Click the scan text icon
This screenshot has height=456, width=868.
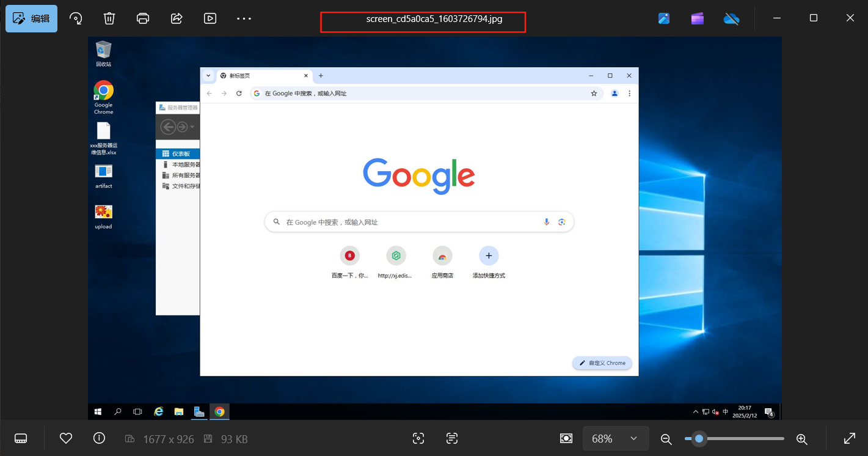(451, 438)
